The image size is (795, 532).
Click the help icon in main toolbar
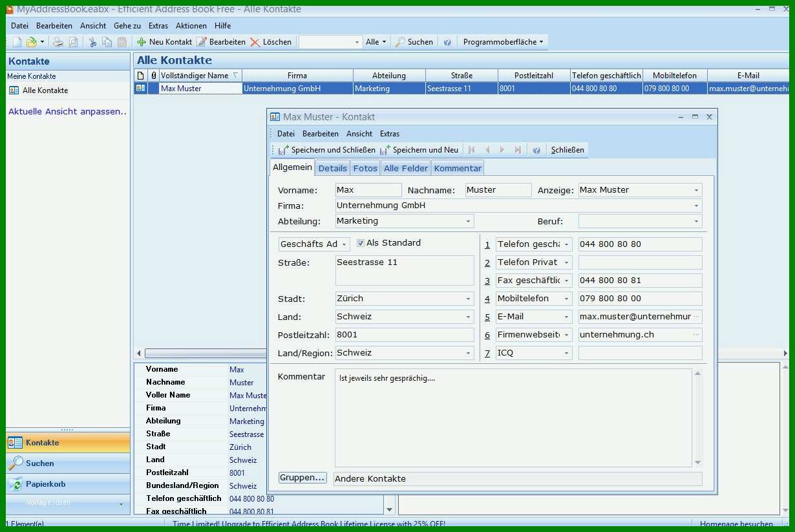tap(447, 42)
